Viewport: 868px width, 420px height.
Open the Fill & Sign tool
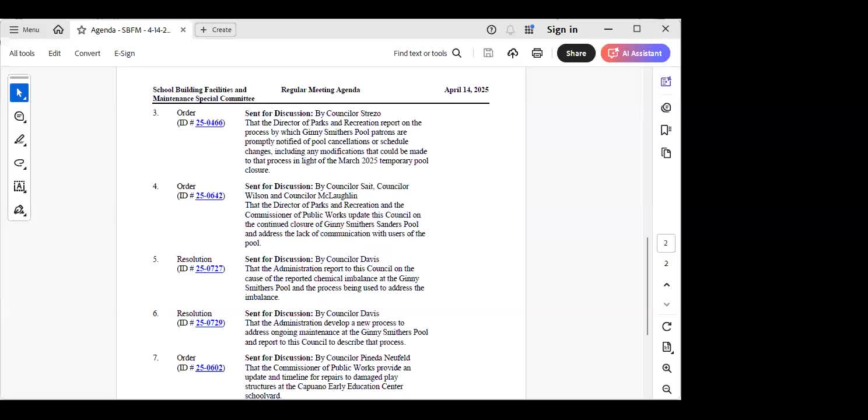pos(19,210)
